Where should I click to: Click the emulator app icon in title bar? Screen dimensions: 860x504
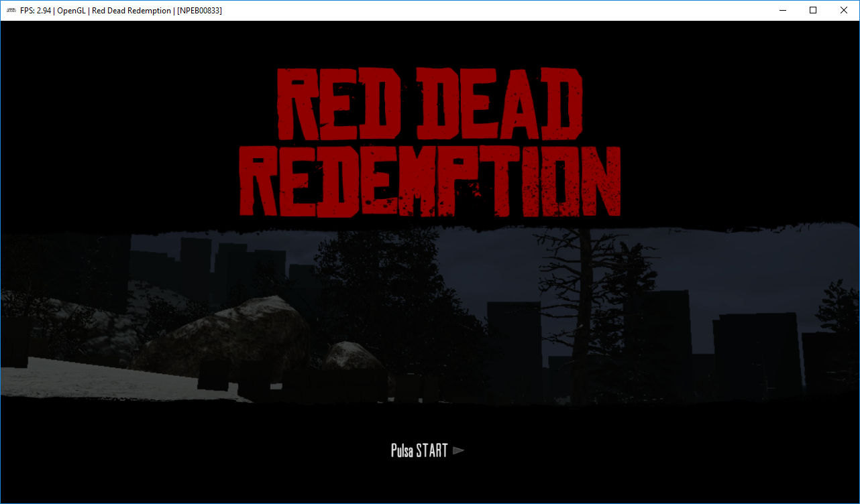pos(11,11)
